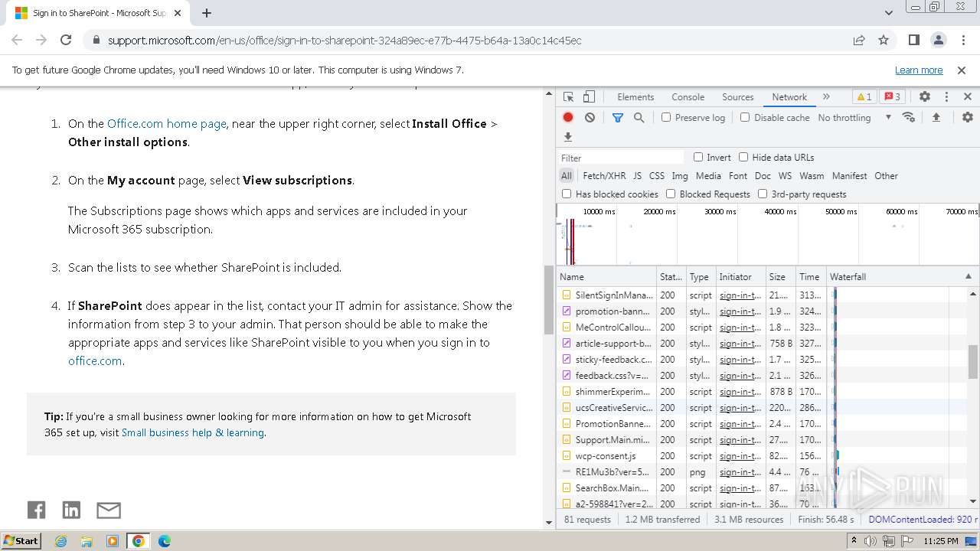Enable the Disable cache checkbox
980x551 pixels.
click(x=745, y=117)
